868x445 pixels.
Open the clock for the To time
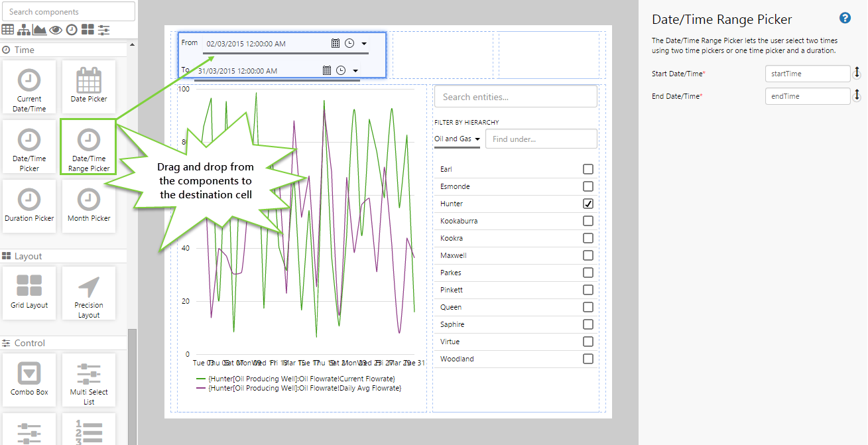(341, 70)
